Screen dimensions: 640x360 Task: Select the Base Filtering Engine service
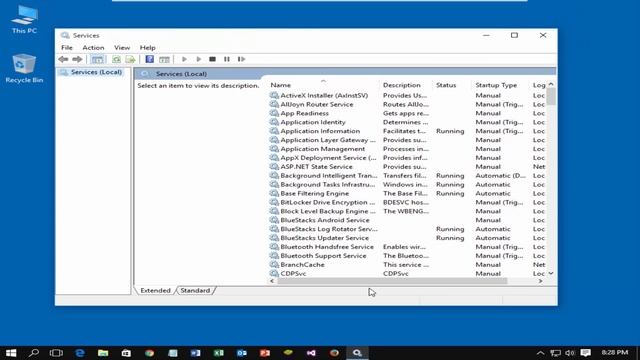tap(314, 193)
